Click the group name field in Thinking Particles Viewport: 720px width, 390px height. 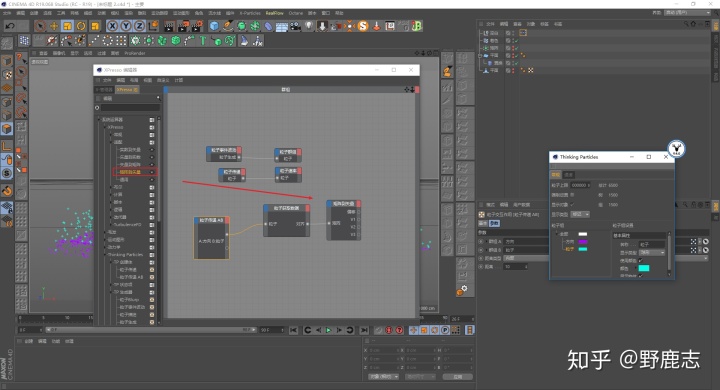pyautogui.click(x=652, y=244)
